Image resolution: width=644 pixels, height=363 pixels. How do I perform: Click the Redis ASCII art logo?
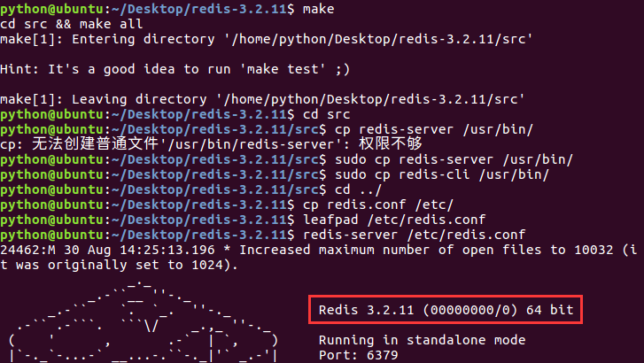pyautogui.click(x=143, y=321)
